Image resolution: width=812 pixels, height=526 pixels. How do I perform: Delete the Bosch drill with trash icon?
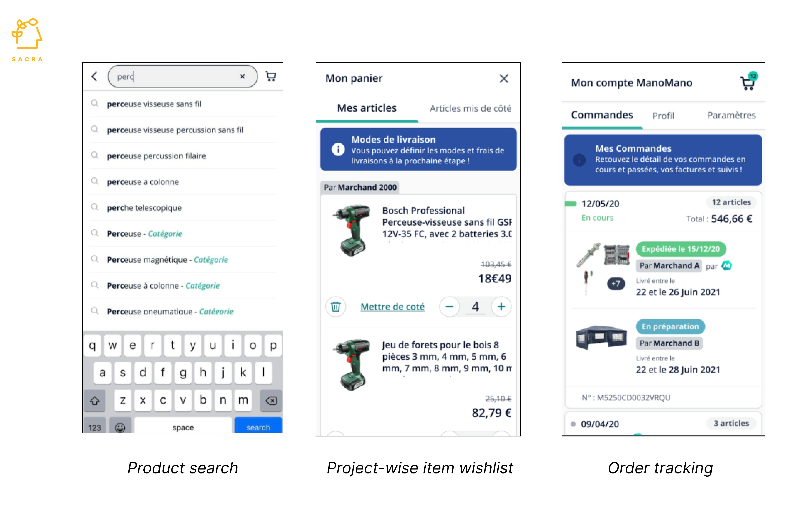pyautogui.click(x=336, y=307)
